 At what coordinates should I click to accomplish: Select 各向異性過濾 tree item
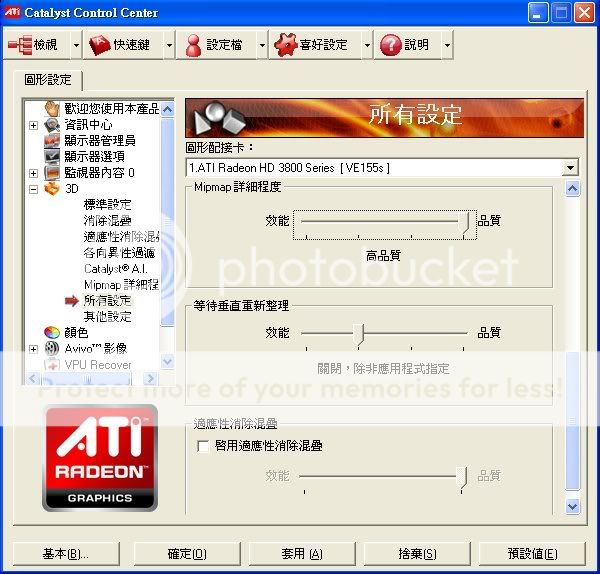tap(119, 253)
